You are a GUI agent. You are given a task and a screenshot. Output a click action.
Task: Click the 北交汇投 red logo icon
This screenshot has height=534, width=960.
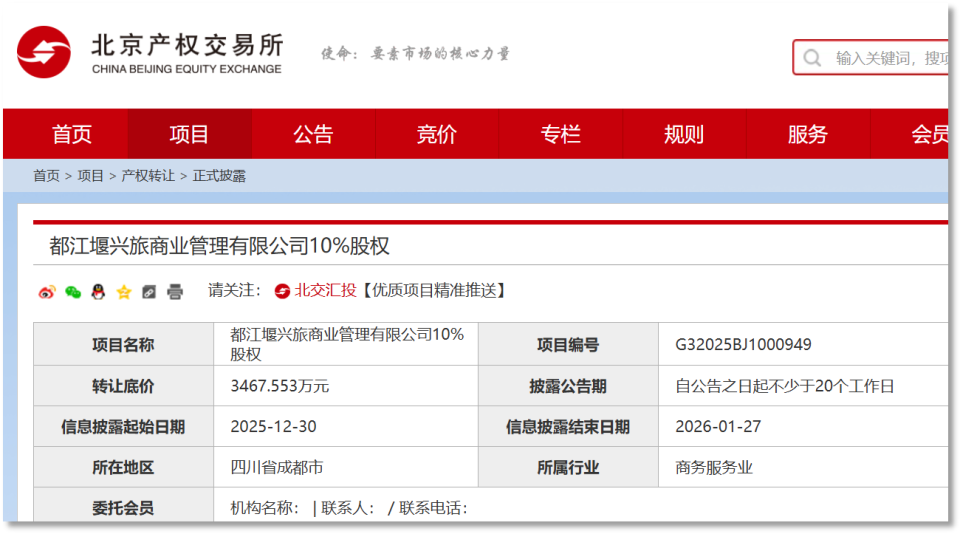point(282,291)
